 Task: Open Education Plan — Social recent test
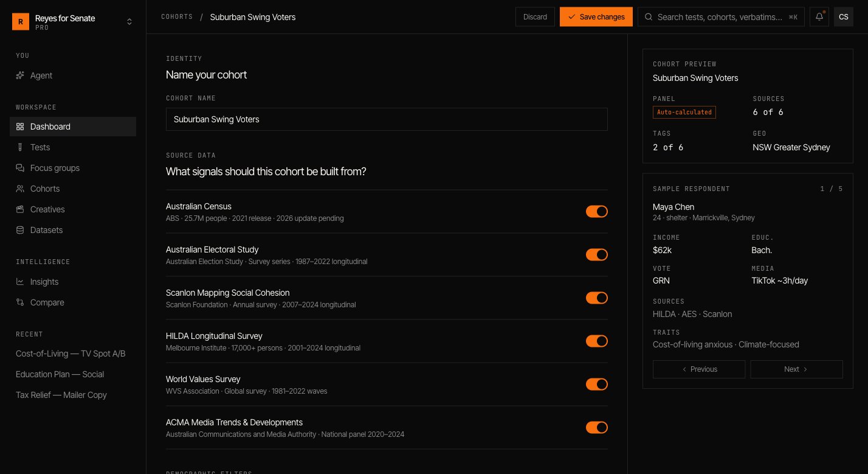(x=60, y=374)
